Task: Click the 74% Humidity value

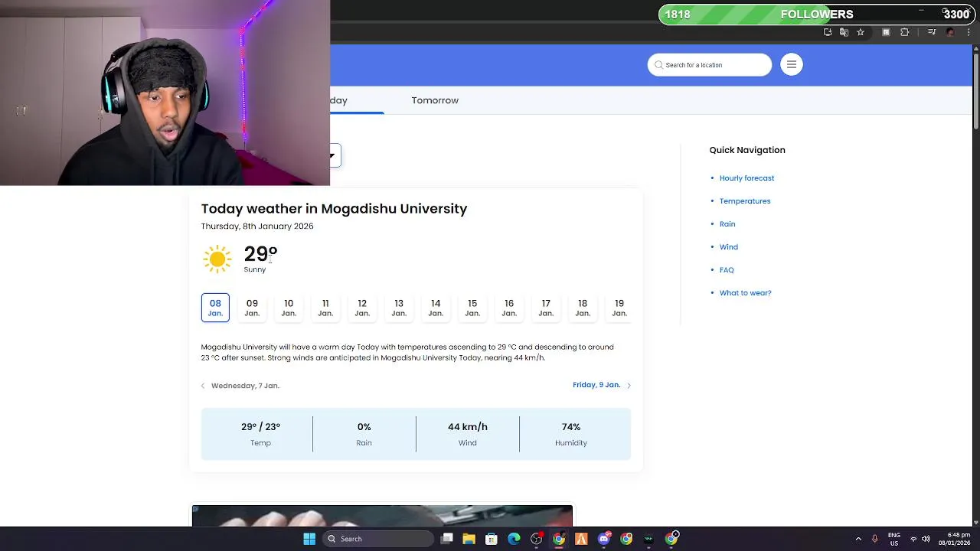Action: click(x=571, y=427)
